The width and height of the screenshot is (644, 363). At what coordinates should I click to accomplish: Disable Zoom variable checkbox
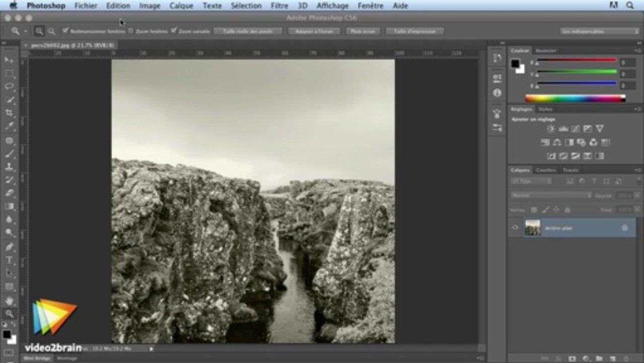click(x=174, y=31)
